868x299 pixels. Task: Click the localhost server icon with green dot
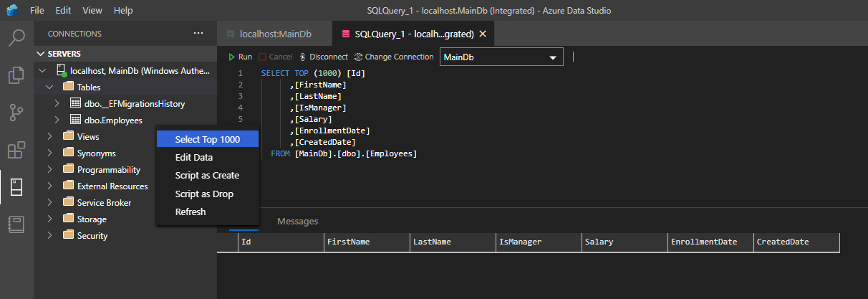click(x=62, y=70)
